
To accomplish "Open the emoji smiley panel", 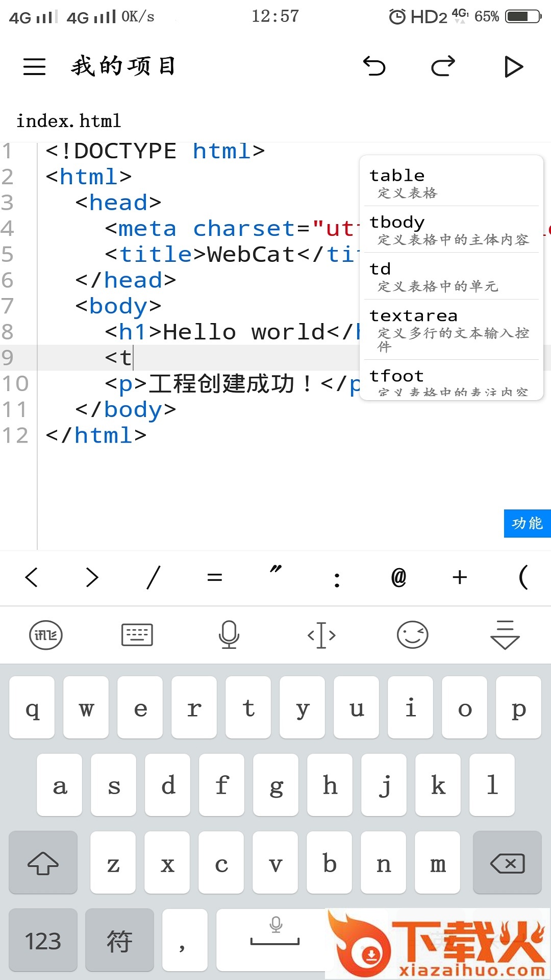I will (413, 635).
